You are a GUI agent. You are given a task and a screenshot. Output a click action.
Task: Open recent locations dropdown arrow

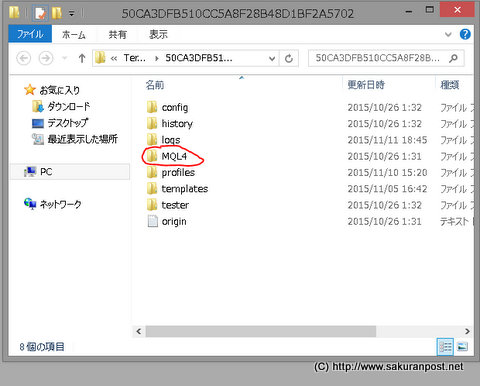pyautogui.click(x=64, y=59)
